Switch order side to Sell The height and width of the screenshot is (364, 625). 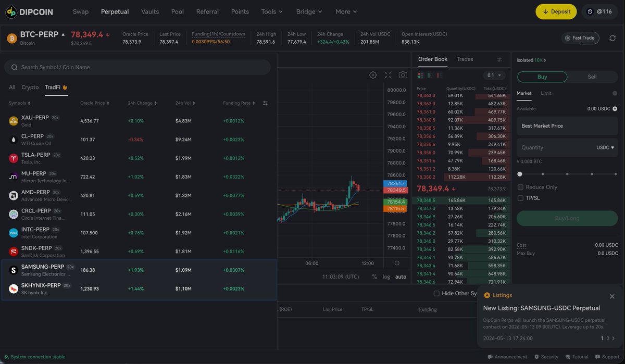pyautogui.click(x=592, y=77)
